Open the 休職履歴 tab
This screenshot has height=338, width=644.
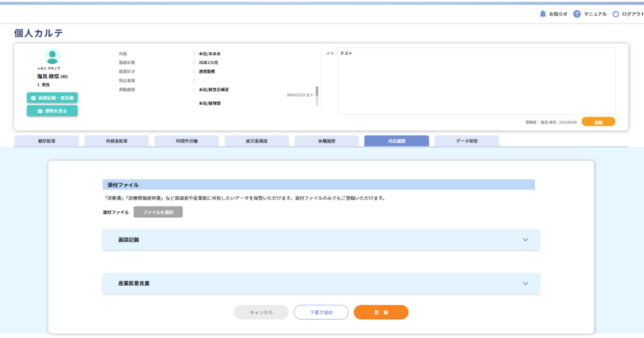tap(326, 141)
